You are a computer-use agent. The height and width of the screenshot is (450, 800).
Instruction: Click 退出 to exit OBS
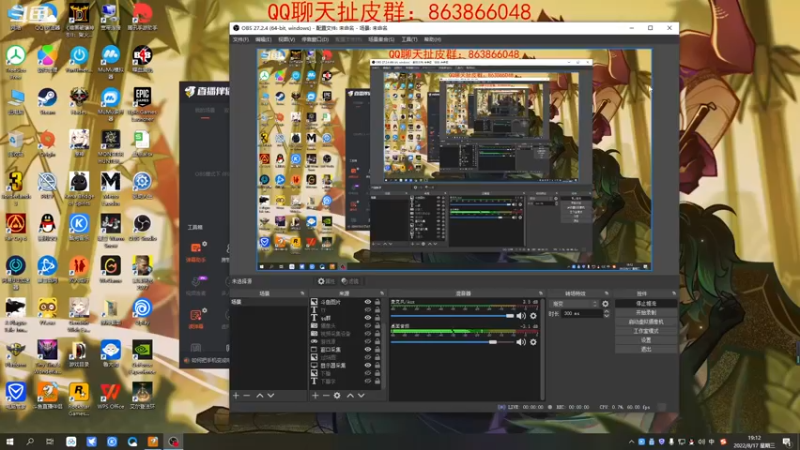[646, 349]
